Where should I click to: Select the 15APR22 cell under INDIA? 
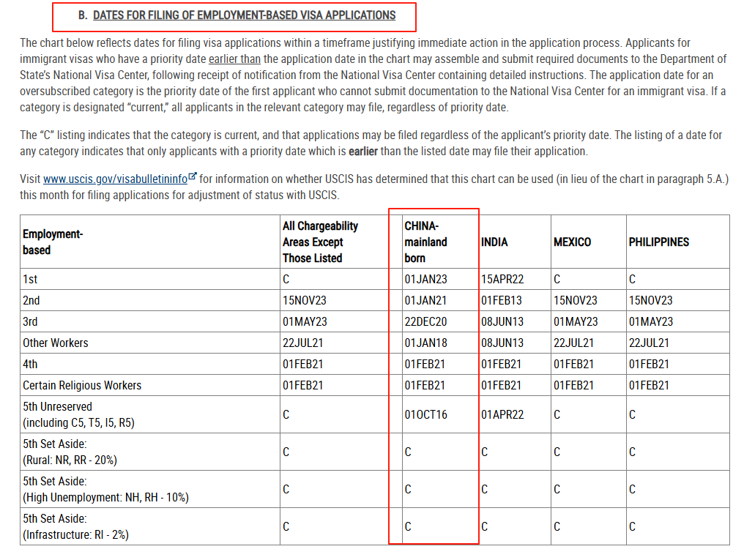(502, 280)
